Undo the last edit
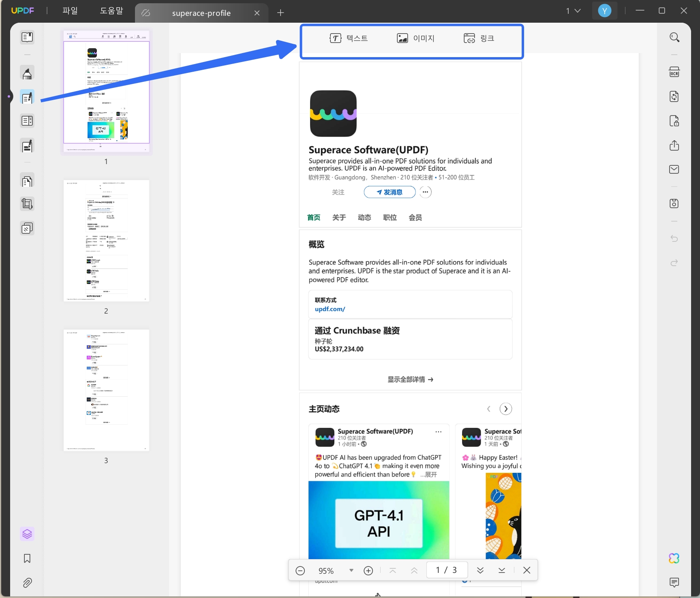Viewport: 700px width, 598px height. (674, 238)
